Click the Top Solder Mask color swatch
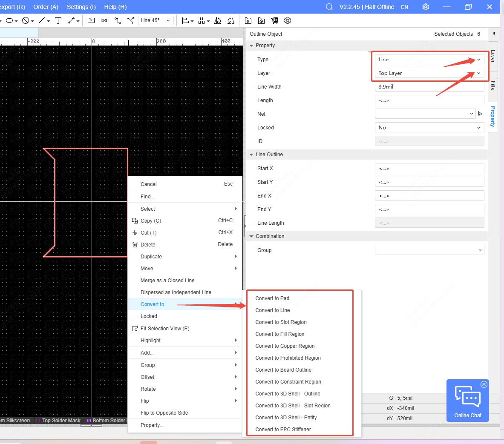 38,421
